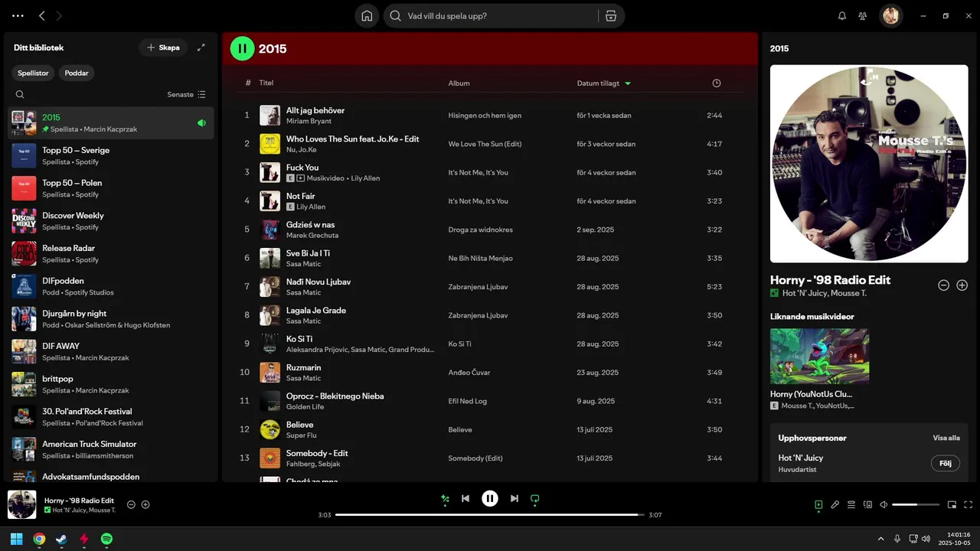Open Djurgårn by night podcast
This screenshot has width=980, height=551.
[111, 319]
